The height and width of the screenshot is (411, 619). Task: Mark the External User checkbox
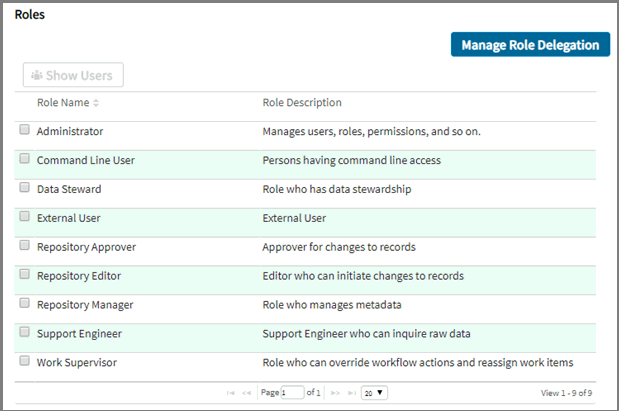[25, 217]
